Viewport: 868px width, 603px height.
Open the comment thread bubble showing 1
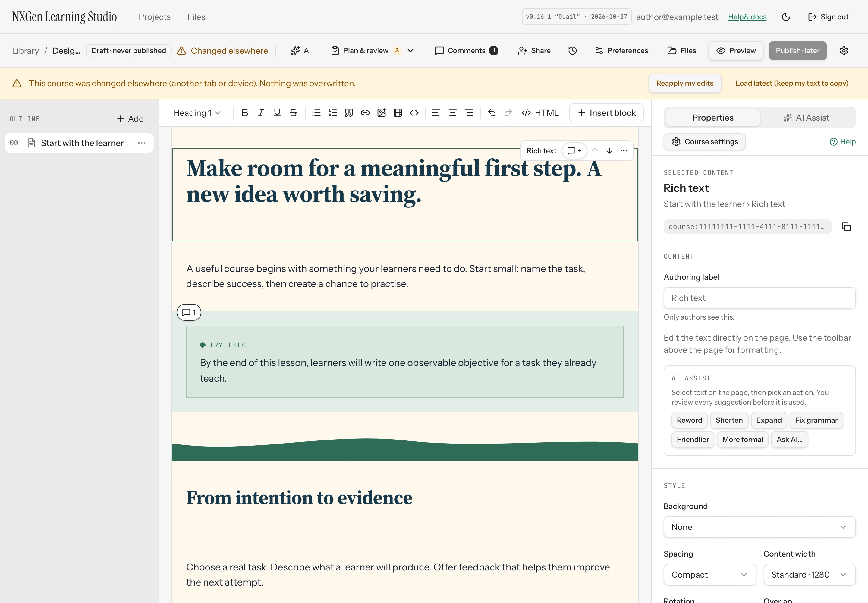pyautogui.click(x=189, y=312)
